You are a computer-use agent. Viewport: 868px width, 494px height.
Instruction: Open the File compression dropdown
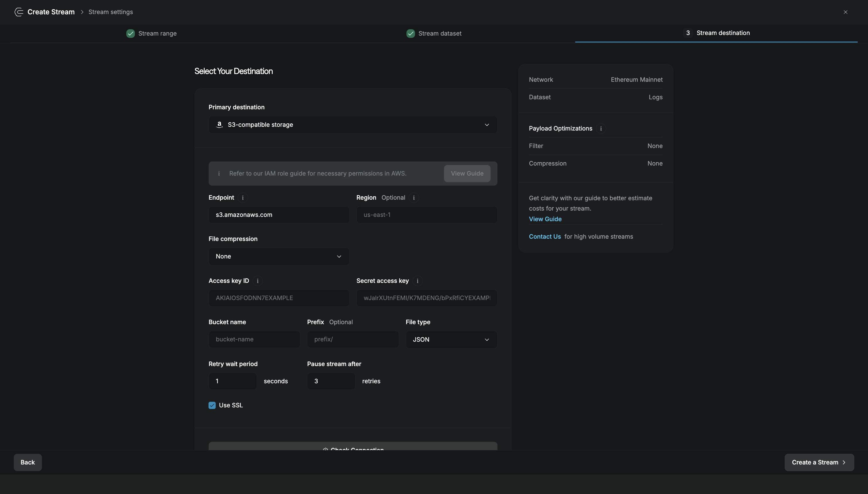click(x=279, y=256)
